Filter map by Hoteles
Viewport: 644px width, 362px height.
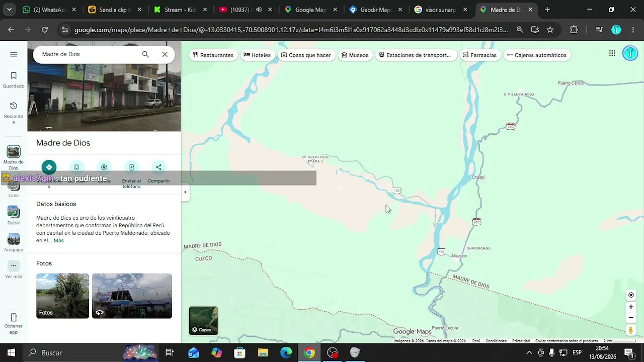(257, 55)
